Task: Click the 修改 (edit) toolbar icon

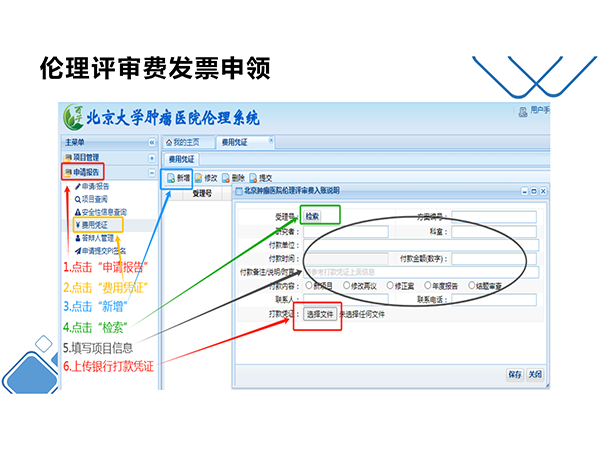Action: [198, 178]
